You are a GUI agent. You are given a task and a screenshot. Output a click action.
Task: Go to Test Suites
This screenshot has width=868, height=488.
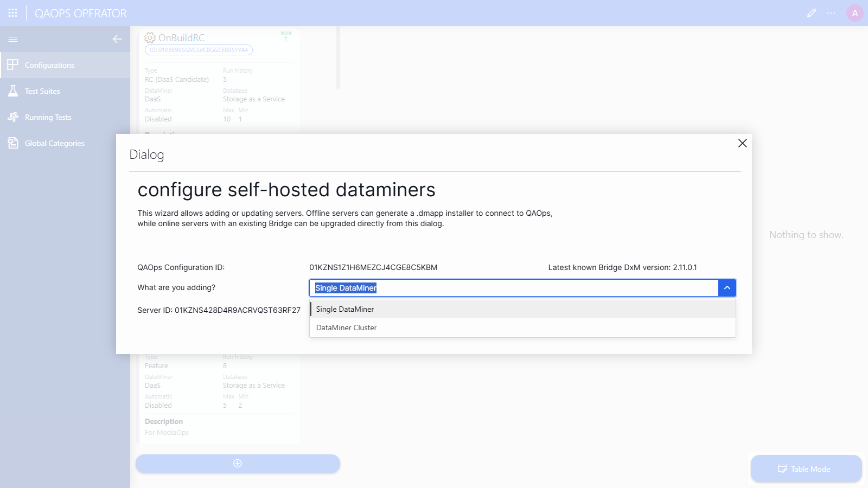(x=65, y=91)
